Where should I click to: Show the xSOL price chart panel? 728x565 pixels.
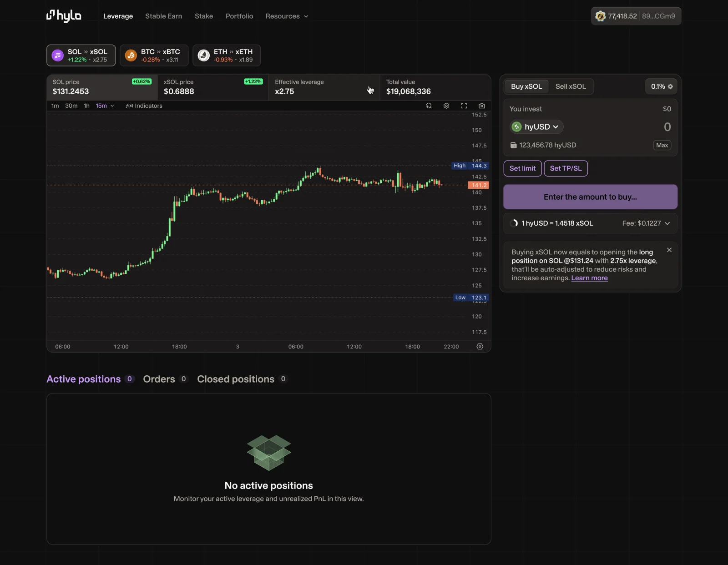[x=213, y=87]
